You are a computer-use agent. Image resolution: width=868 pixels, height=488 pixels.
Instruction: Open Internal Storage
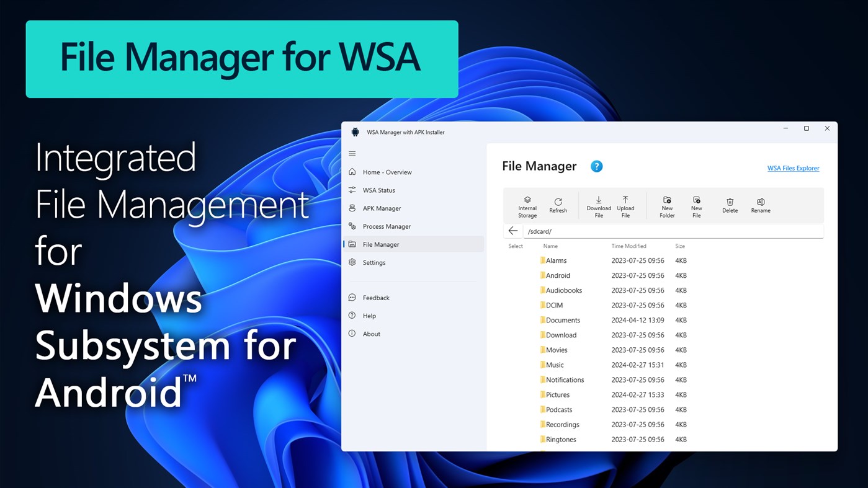tap(527, 205)
